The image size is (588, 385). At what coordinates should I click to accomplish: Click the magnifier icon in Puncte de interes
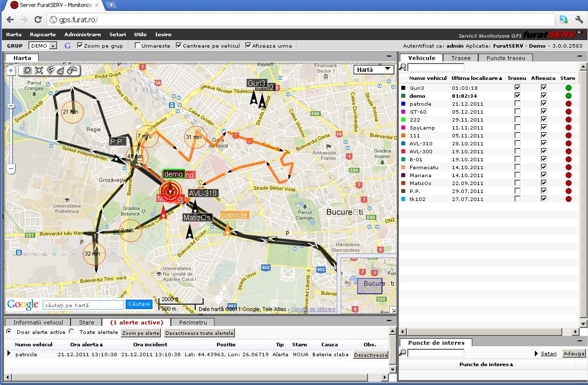pos(403,353)
